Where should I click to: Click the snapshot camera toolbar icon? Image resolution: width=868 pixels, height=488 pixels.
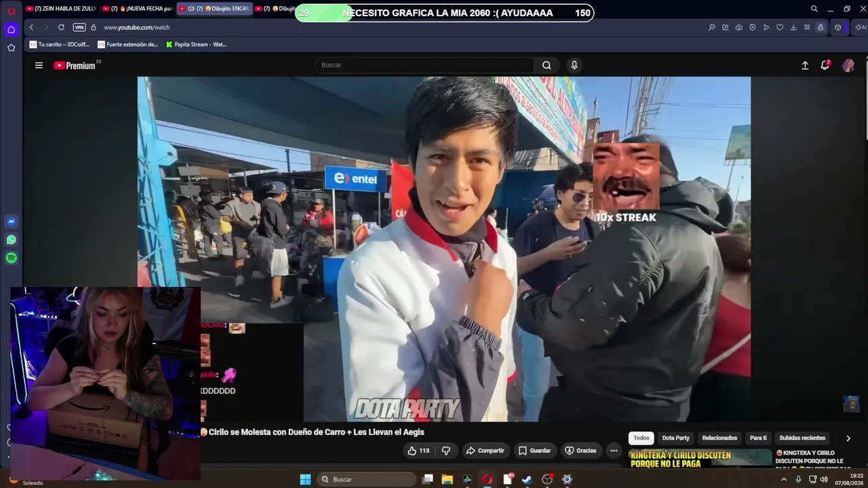pos(738,27)
